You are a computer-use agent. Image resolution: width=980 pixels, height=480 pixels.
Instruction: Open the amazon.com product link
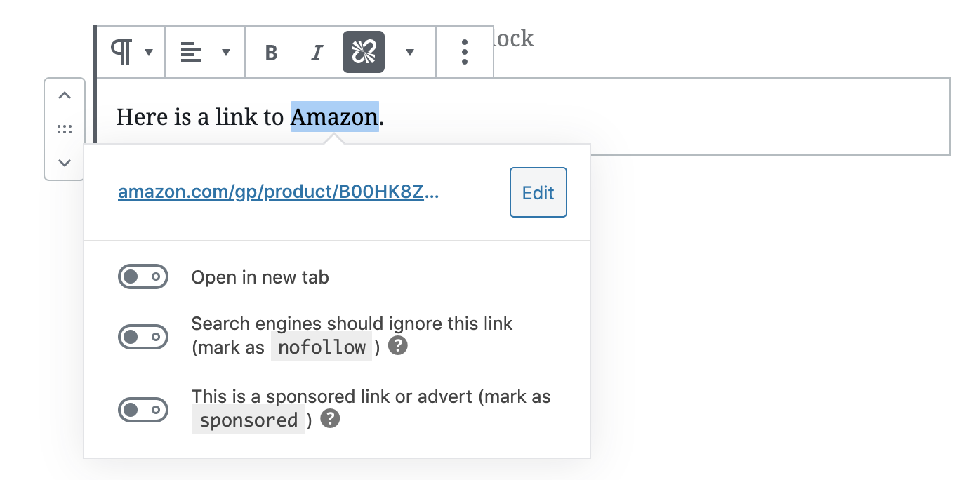click(279, 193)
